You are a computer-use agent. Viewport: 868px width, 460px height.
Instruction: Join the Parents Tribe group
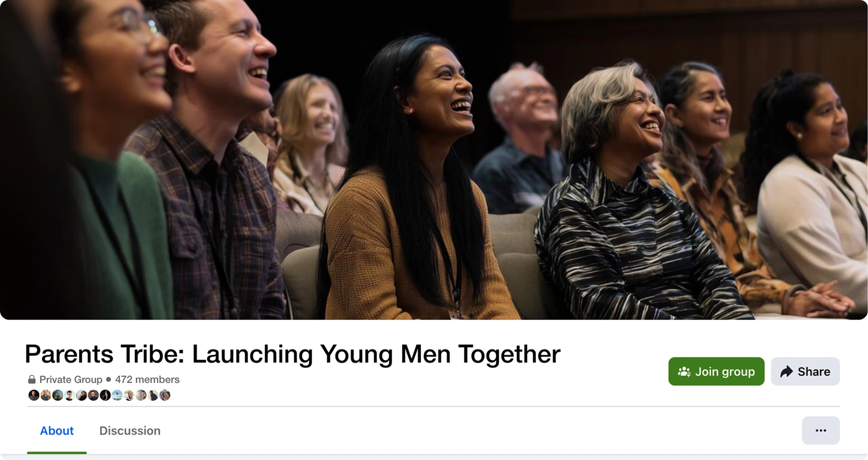click(x=716, y=371)
